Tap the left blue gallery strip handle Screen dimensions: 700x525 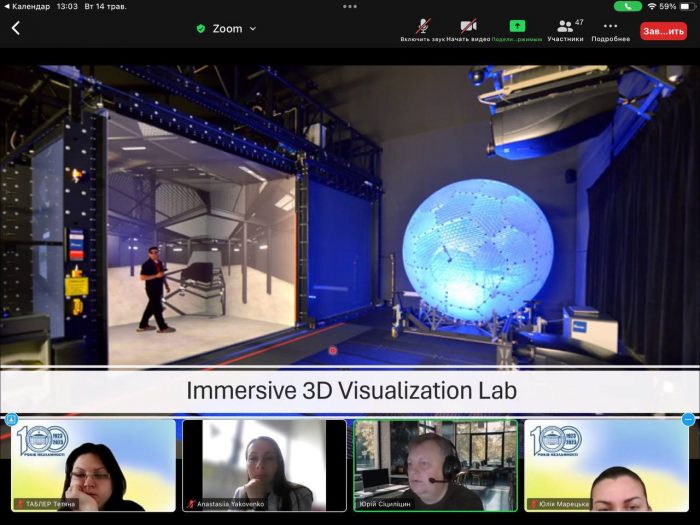11,419
